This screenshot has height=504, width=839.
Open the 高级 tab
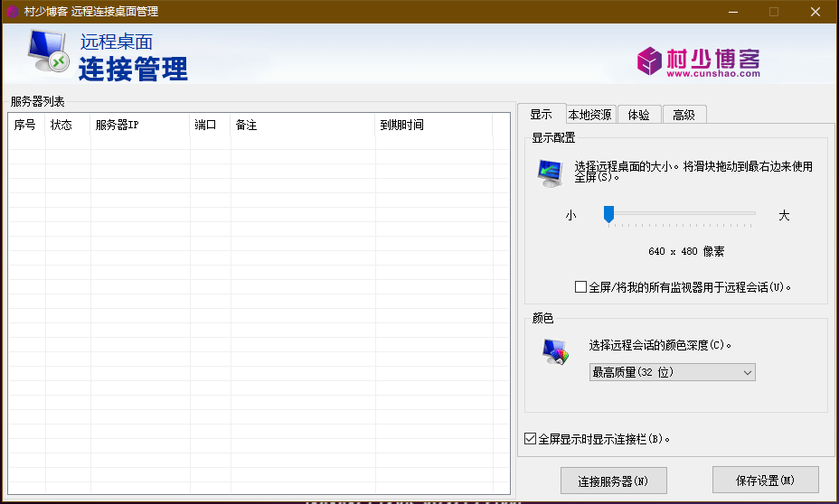click(683, 115)
